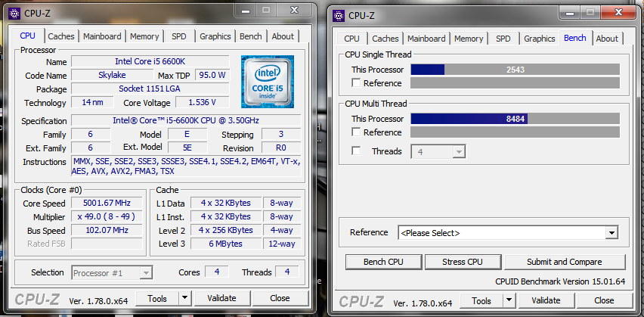Click the Threads count field in left window

(x=287, y=272)
